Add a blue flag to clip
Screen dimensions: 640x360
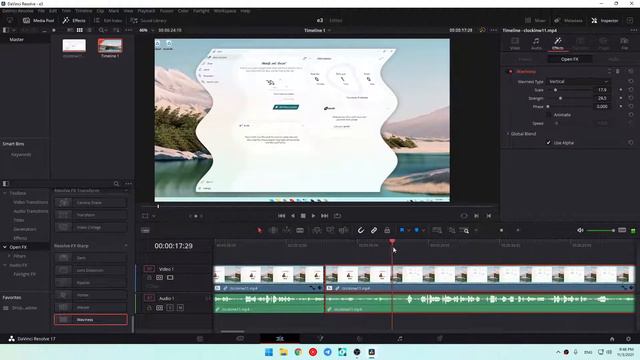pyautogui.click(x=402, y=231)
